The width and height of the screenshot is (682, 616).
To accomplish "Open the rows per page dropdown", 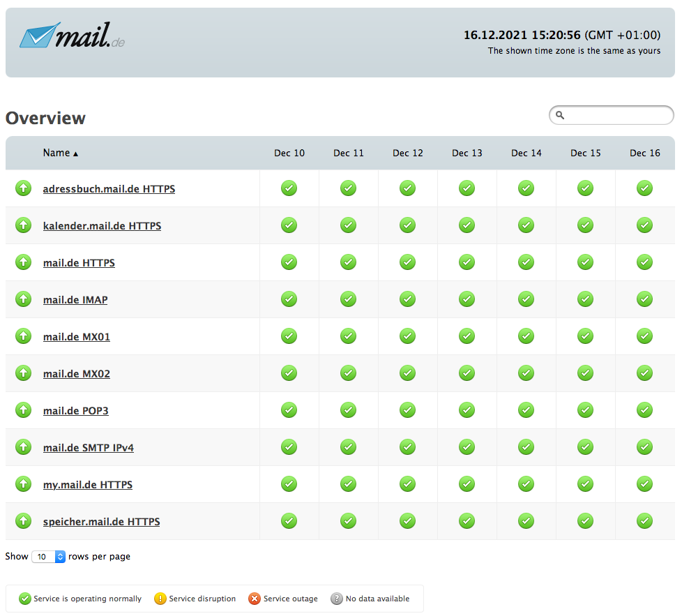I will [49, 557].
